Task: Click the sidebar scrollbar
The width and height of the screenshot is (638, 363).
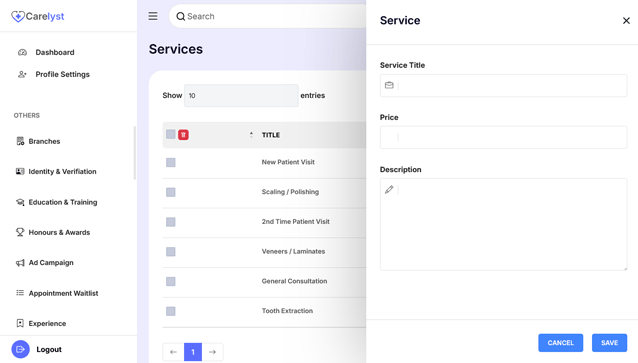Action: point(135,153)
